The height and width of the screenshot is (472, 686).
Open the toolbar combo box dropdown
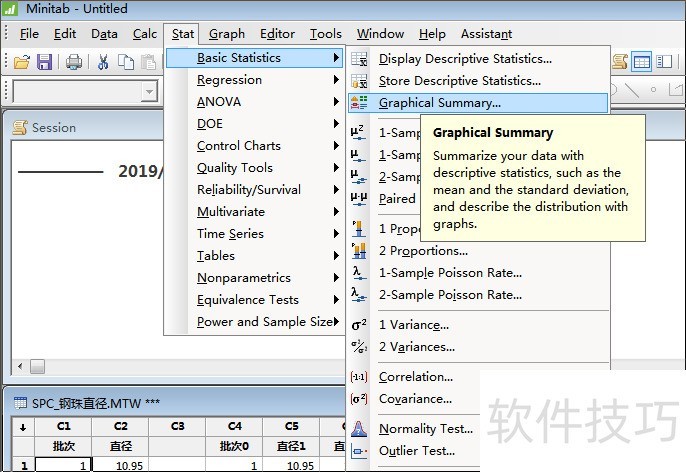[149, 92]
